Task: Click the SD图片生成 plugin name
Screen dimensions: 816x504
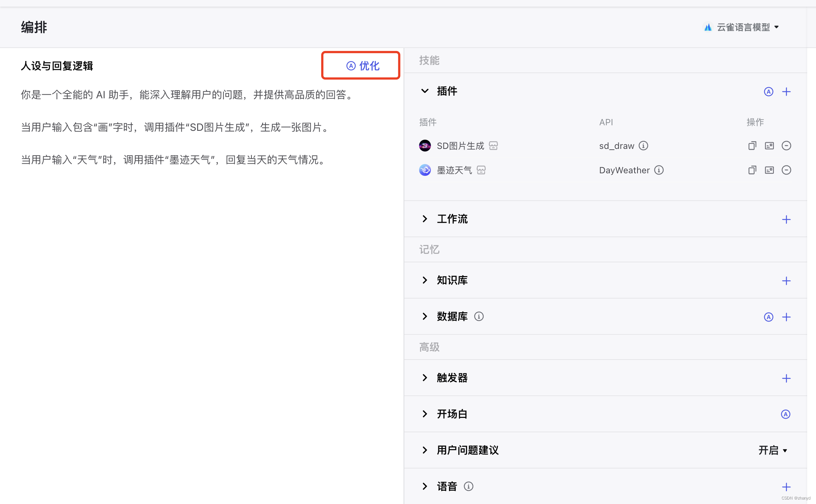Action: (x=460, y=146)
